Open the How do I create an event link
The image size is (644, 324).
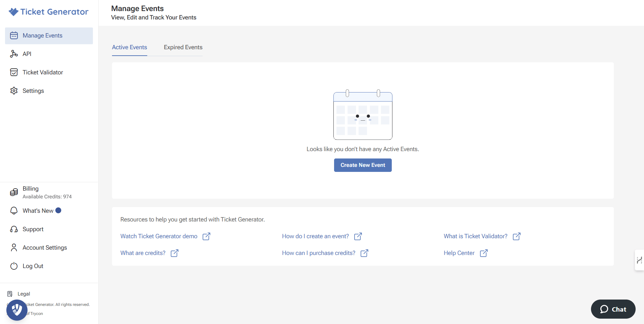click(x=316, y=236)
